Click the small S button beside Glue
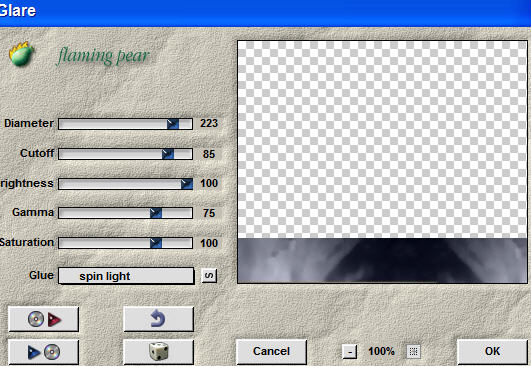The height and width of the screenshot is (366, 531). pyautogui.click(x=209, y=276)
